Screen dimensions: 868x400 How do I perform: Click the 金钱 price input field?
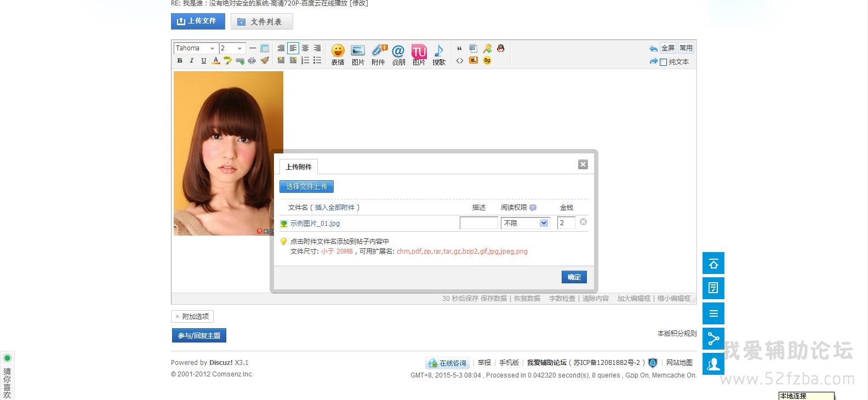(x=566, y=222)
